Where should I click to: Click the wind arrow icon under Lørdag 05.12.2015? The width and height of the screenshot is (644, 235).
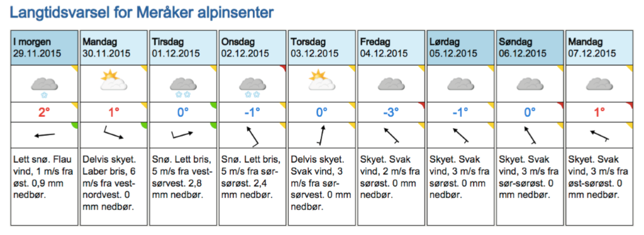tap(461, 135)
